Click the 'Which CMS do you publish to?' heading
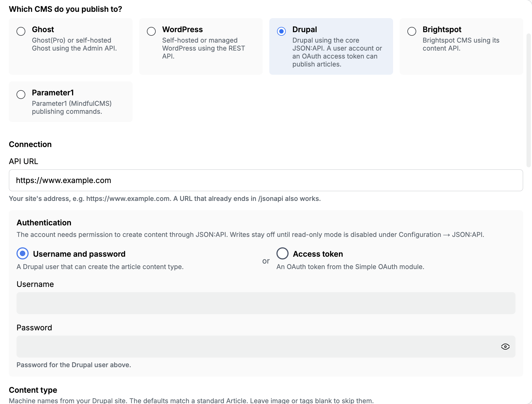This screenshot has height=404, width=532. coord(65,9)
